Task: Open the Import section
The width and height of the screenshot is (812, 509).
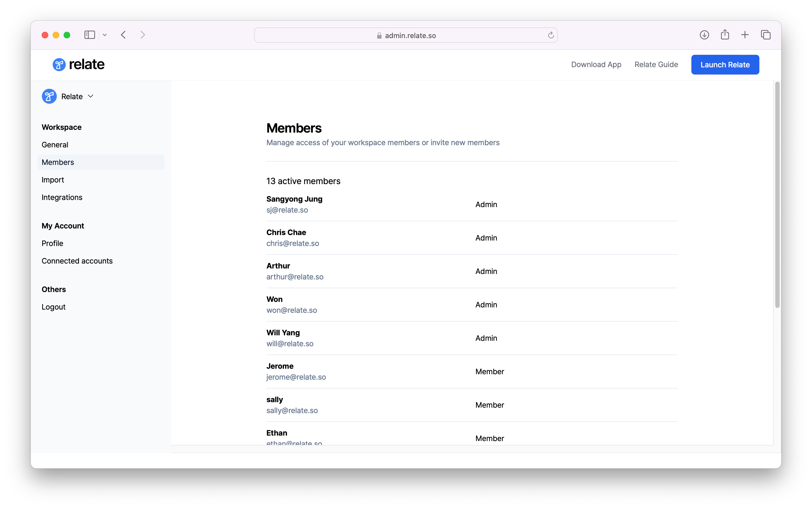Action: (53, 180)
